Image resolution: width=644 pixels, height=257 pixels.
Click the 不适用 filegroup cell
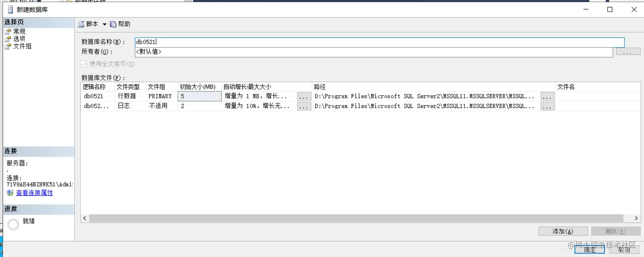(162, 106)
